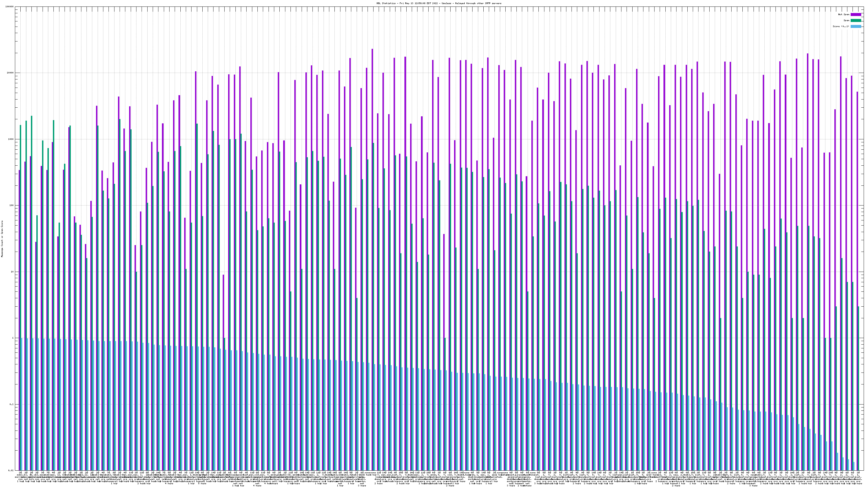Click the 100000 y-axis tick label
The image size is (868, 488).
(10, 7)
